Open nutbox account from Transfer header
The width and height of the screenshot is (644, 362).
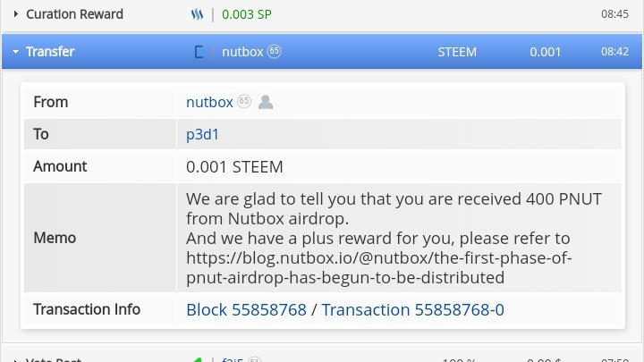242,52
